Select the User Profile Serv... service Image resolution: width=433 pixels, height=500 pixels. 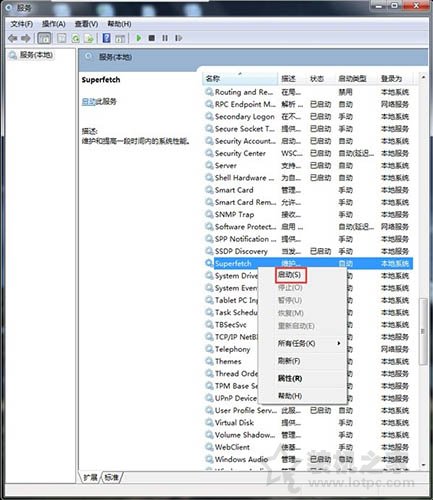pyautogui.click(x=308, y=410)
